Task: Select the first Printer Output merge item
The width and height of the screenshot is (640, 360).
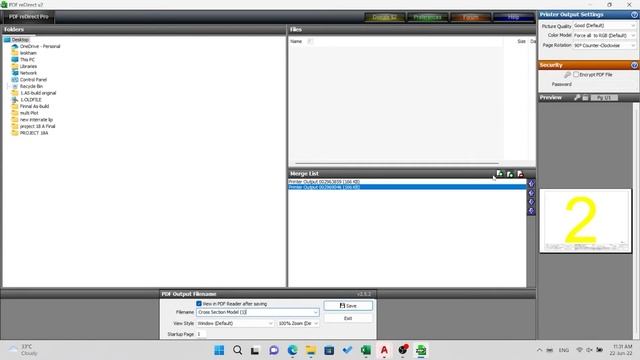Action: click(x=407, y=182)
